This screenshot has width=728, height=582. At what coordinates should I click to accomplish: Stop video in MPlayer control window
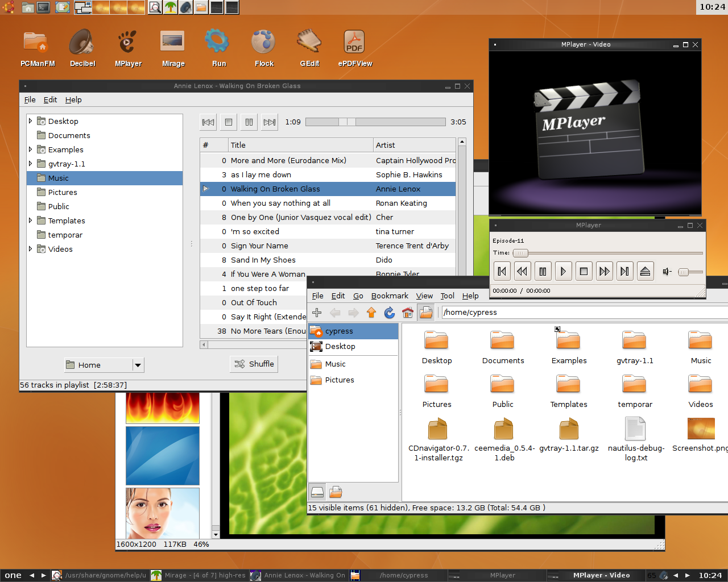584,272
